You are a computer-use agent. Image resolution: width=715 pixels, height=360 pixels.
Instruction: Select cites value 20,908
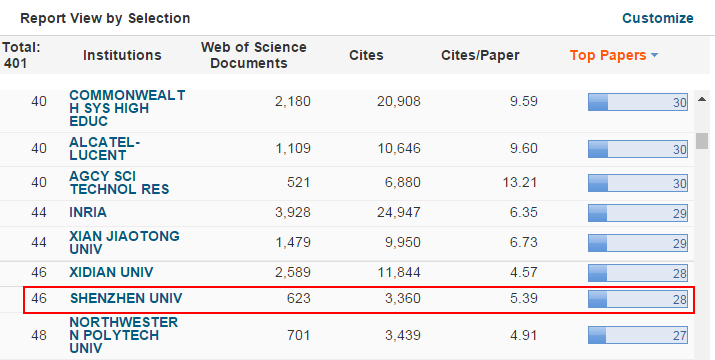click(x=399, y=101)
